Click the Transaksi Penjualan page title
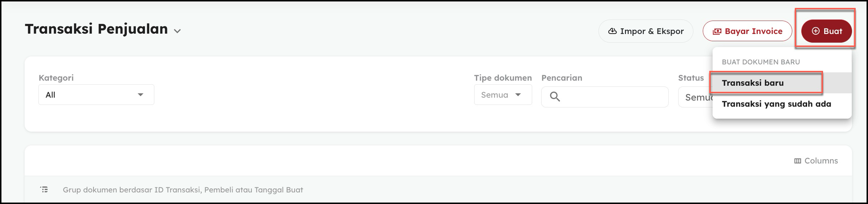Viewport: 868px width, 204px height. click(96, 29)
